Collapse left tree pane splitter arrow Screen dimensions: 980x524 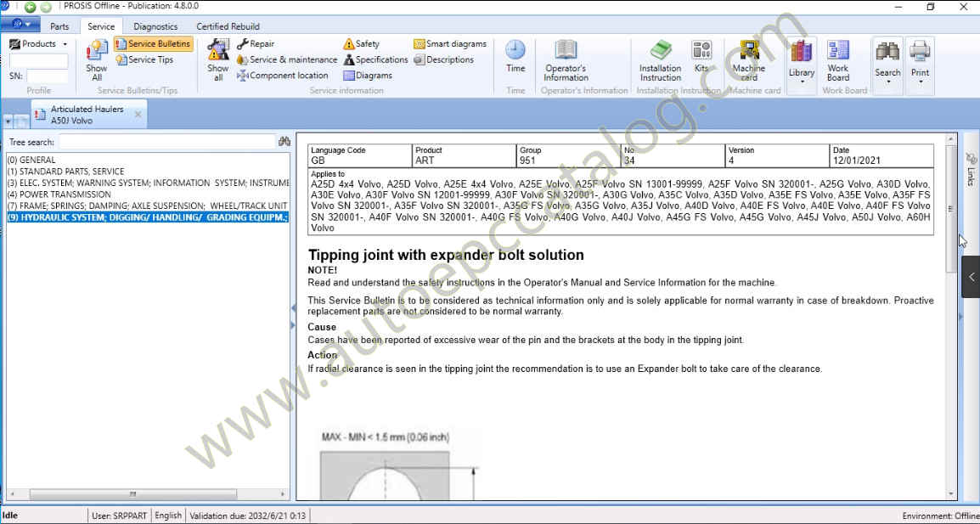tap(293, 307)
